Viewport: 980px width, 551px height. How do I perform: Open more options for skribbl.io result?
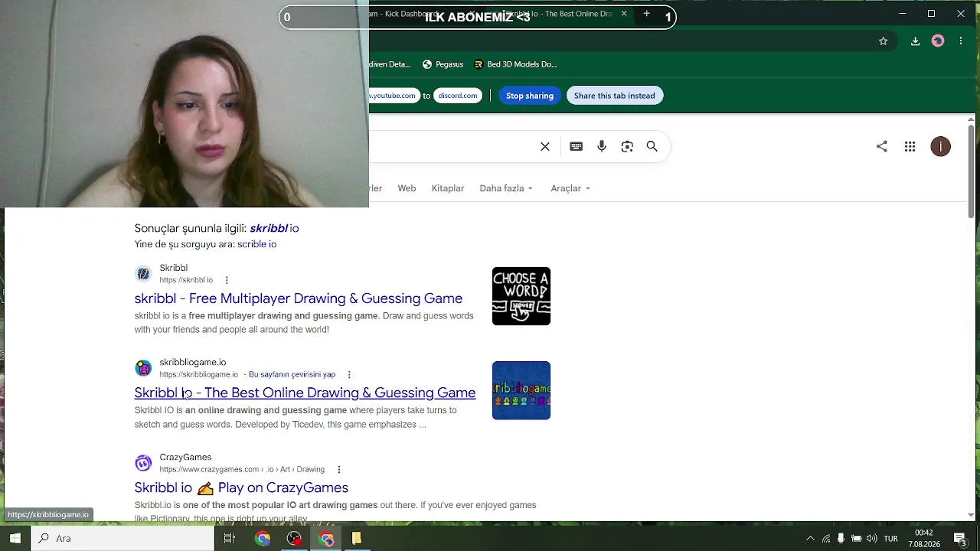tap(227, 280)
